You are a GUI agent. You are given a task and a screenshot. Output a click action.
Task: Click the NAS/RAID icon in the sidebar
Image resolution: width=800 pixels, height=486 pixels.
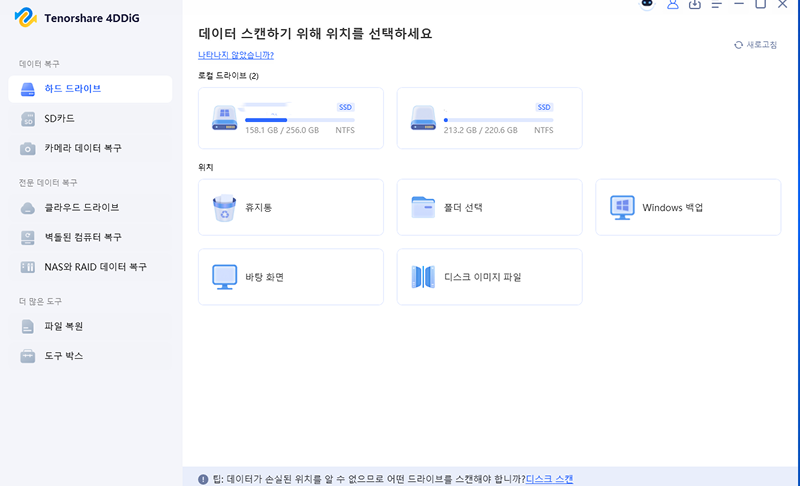coord(28,267)
